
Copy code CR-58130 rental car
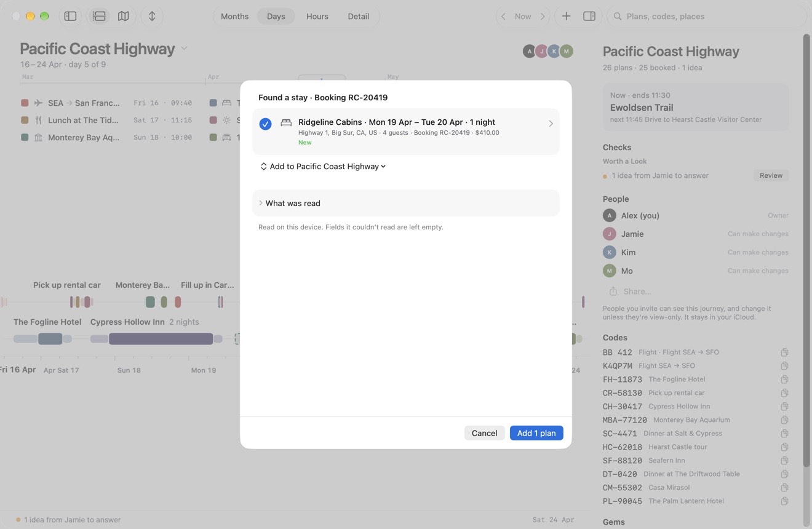click(x=785, y=393)
